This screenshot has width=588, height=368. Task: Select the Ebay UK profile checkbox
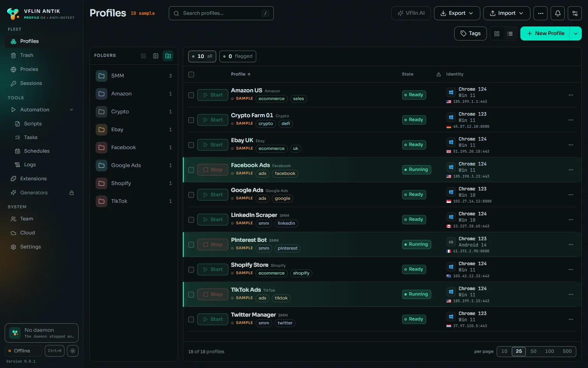tap(191, 145)
